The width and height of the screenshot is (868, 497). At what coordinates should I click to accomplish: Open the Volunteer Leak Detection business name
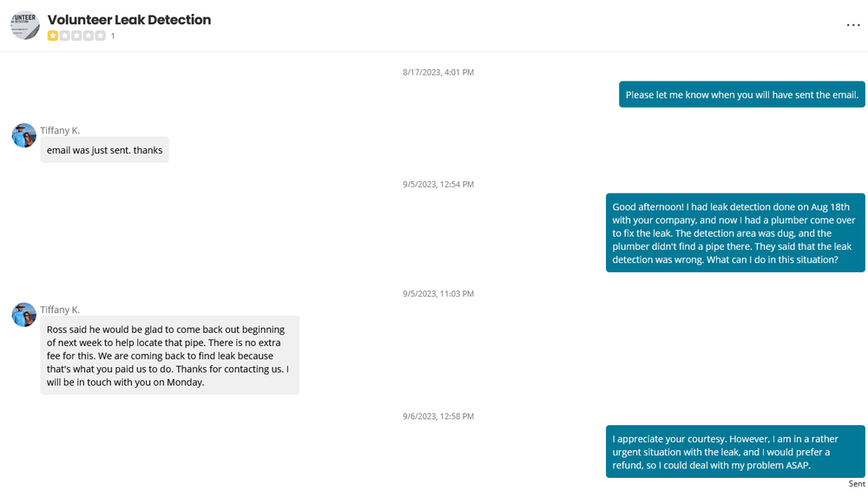click(129, 19)
